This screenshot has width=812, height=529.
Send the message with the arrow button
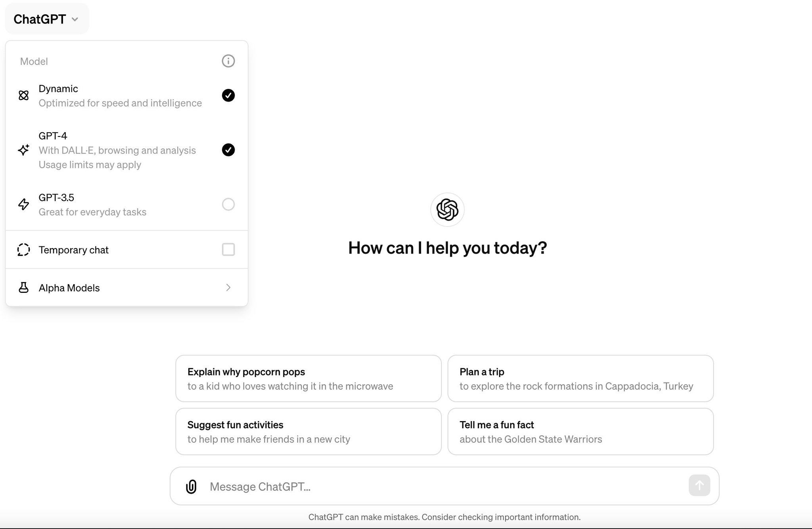(699, 485)
